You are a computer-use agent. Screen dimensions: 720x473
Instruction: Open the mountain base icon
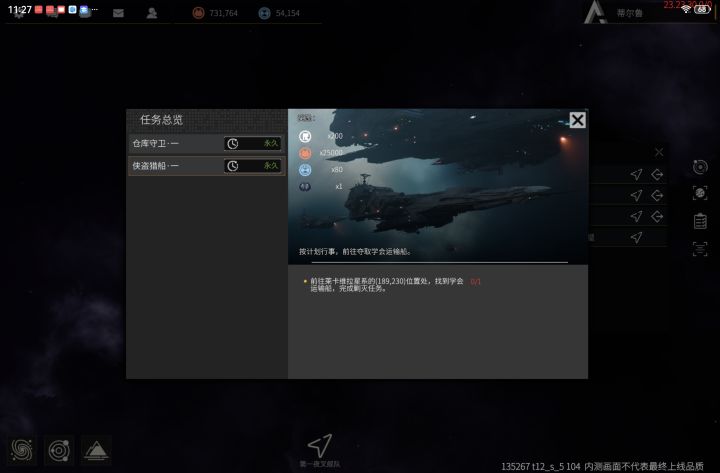[x=96, y=450]
